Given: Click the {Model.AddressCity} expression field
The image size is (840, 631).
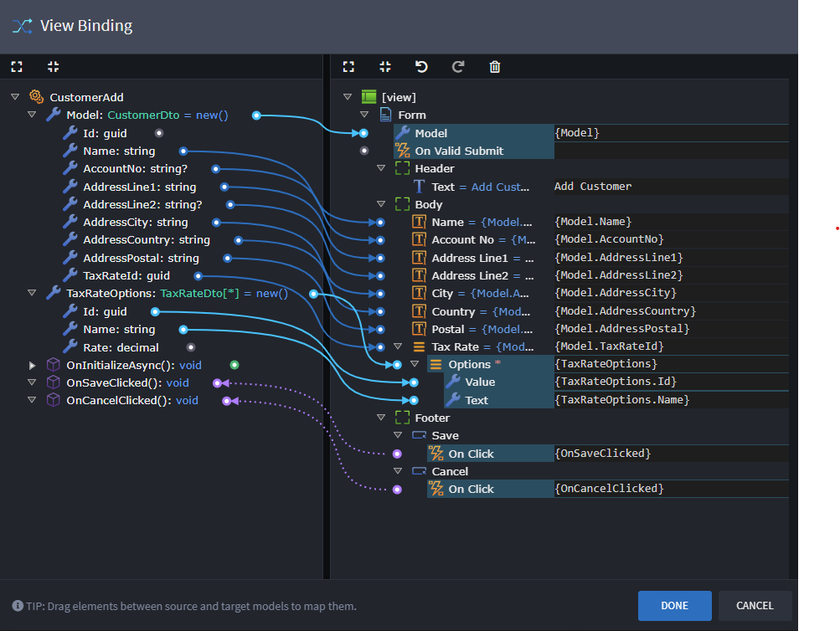Looking at the screenshot, I should click(x=672, y=293).
